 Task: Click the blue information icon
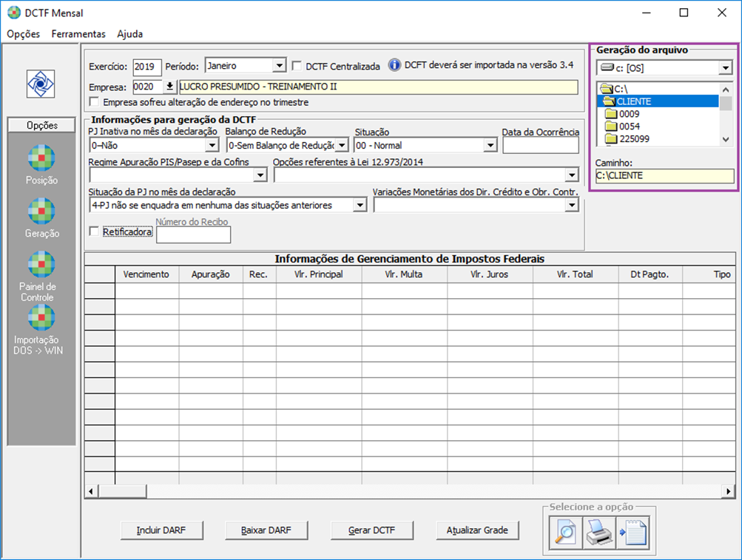click(x=394, y=65)
